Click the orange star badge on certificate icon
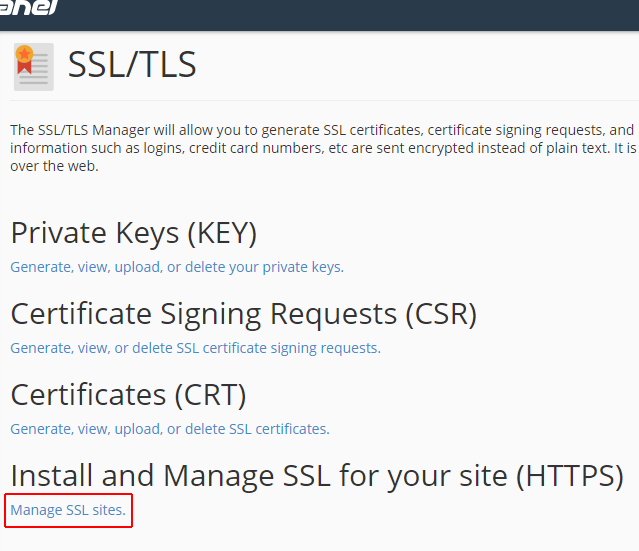 (x=24, y=54)
